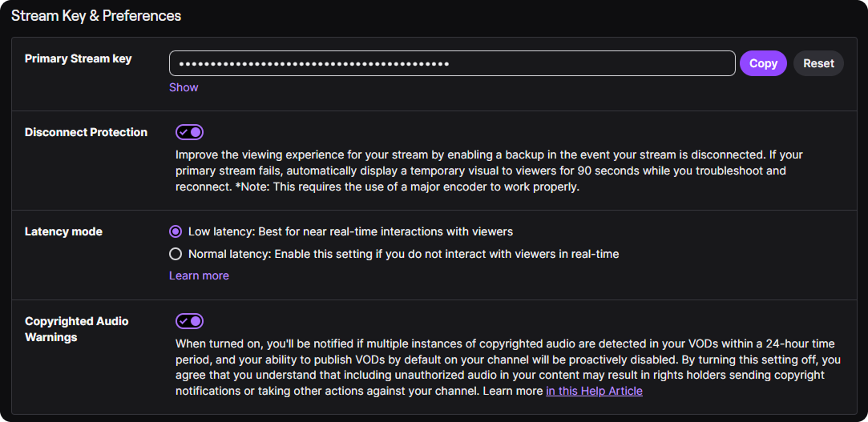Image resolution: width=868 pixels, height=422 pixels.
Task: Click the "Normal latency: Enable this setting" text
Action: (x=403, y=254)
